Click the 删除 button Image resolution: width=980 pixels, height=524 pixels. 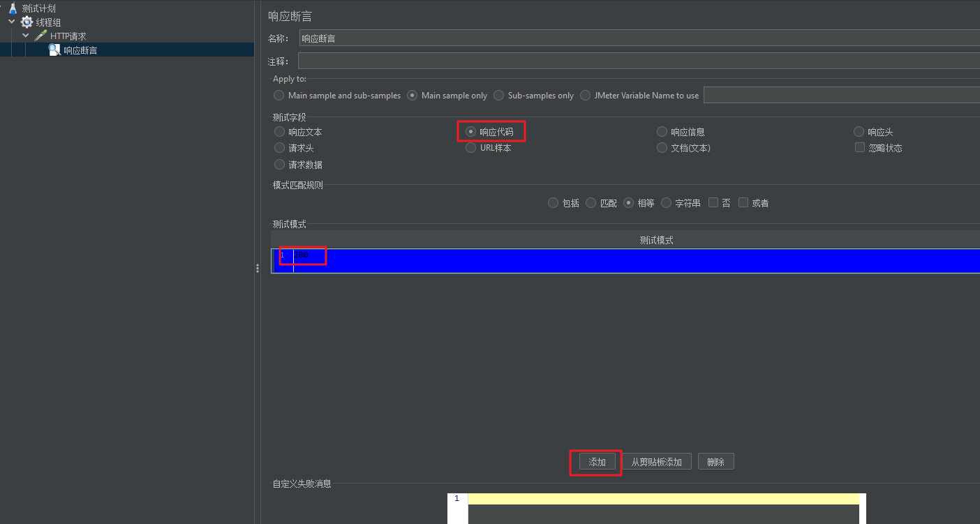pyautogui.click(x=716, y=462)
